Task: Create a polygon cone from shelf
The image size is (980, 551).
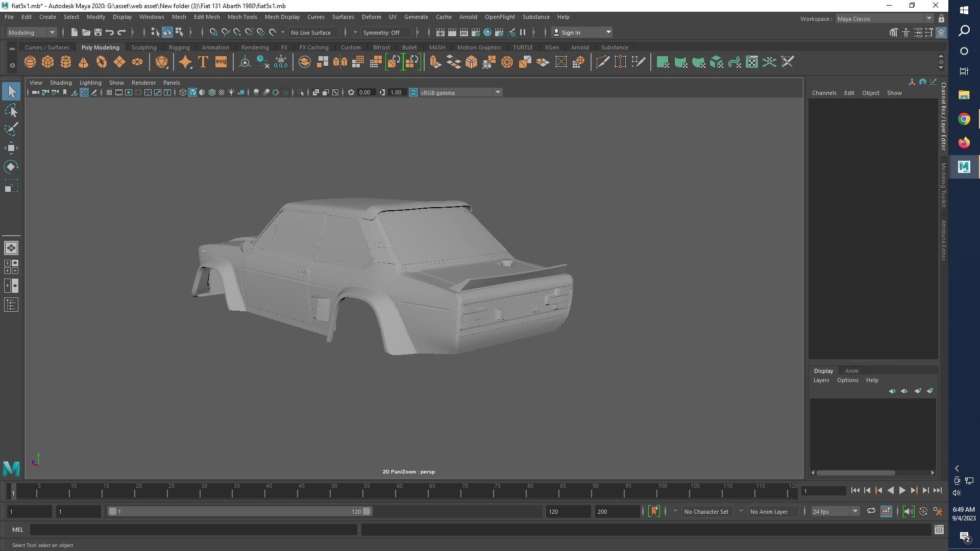Action: tap(84, 62)
